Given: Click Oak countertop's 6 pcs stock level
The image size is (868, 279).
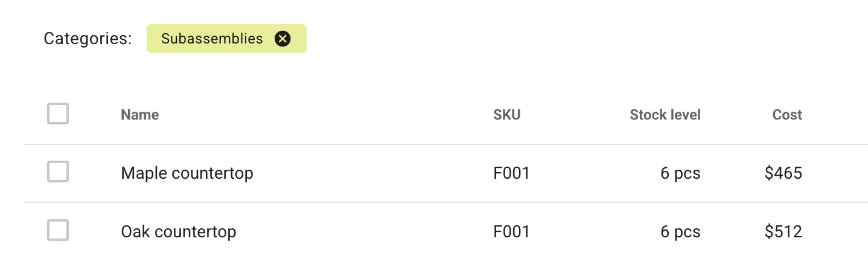Looking at the screenshot, I should (680, 231).
